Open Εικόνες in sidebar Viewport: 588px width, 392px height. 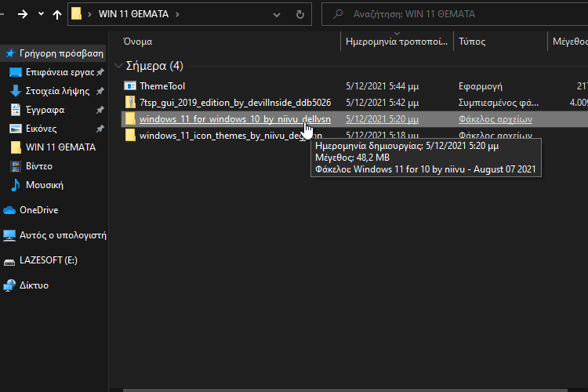[42, 129]
